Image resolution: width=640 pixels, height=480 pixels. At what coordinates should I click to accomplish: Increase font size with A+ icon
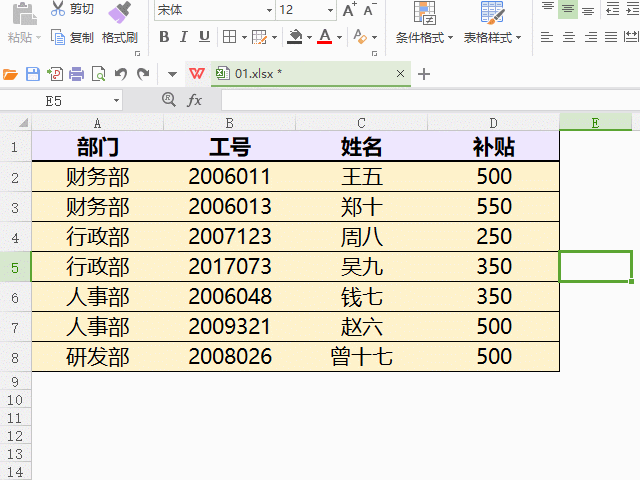tap(349, 9)
